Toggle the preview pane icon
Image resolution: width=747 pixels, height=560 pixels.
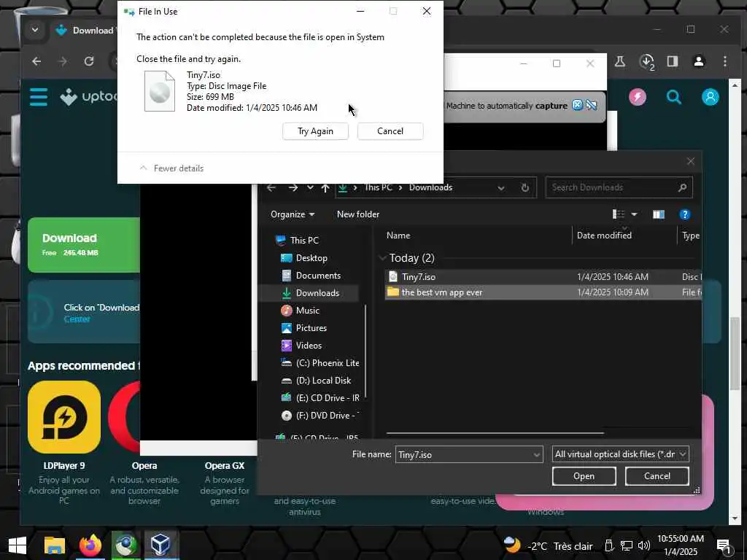point(659,215)
